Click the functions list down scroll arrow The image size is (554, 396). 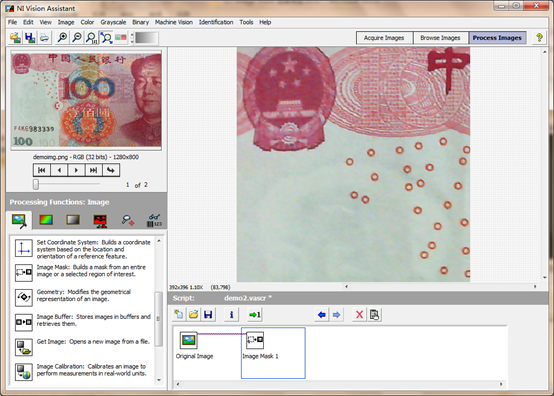tap(159, 380)
